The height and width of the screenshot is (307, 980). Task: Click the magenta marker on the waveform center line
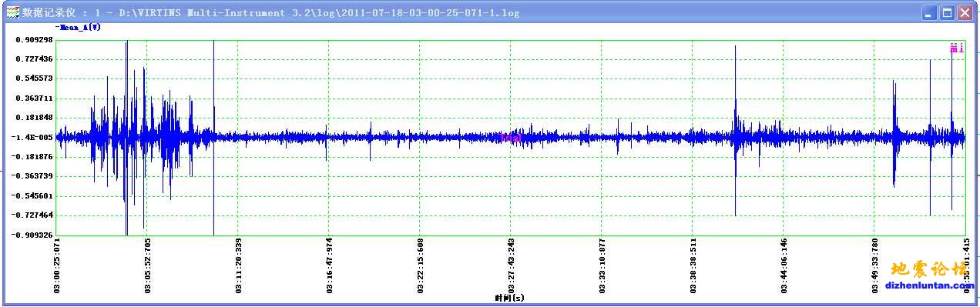click(x=512, y=138)
